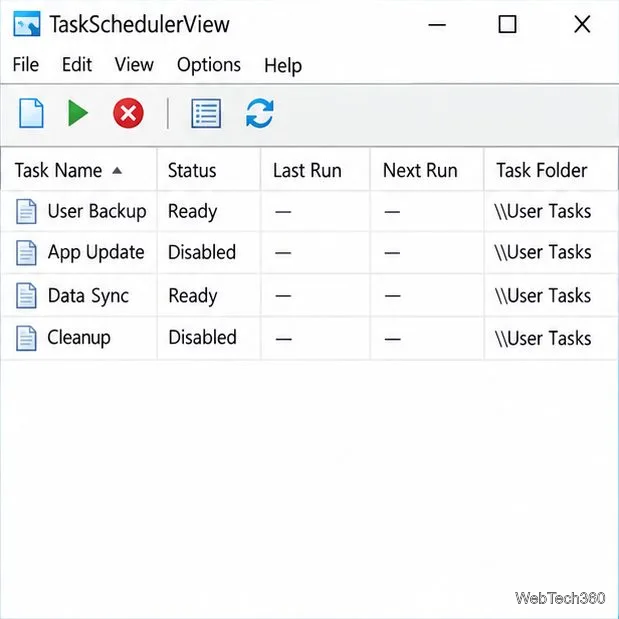Click the TaskSchedulerView app icon in title bar
Screen dimensions: 619x619
pyautogui.click(x=26, y=24)
